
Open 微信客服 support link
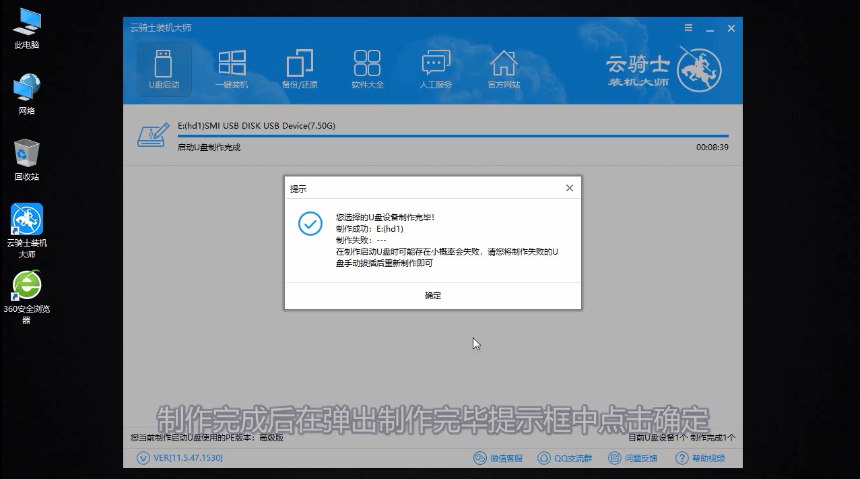point(498,458)
